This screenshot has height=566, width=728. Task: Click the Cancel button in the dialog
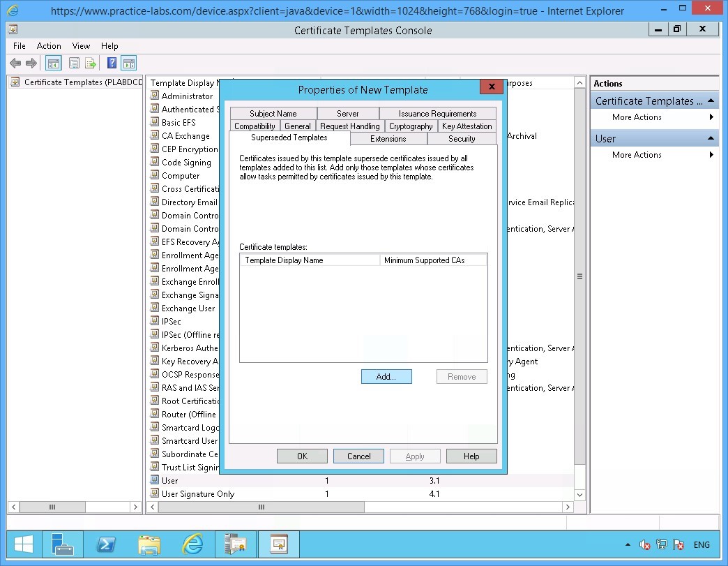[x=358, y=456]
